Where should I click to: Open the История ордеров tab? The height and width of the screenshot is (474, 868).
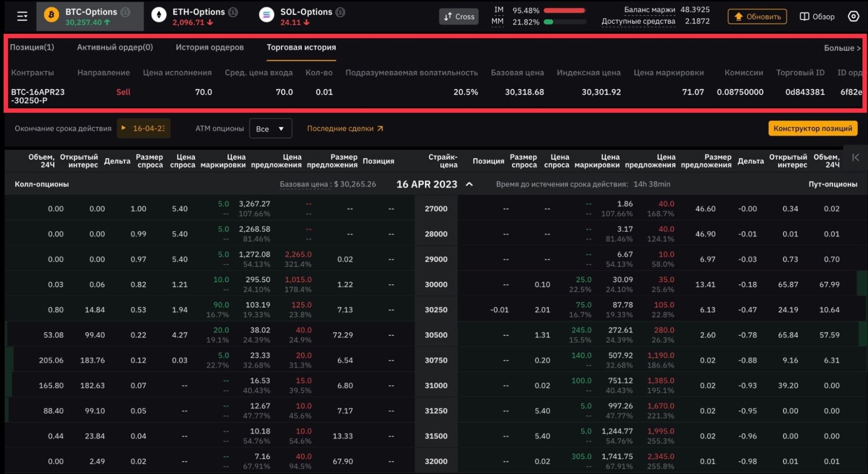(x=210, y=47)
